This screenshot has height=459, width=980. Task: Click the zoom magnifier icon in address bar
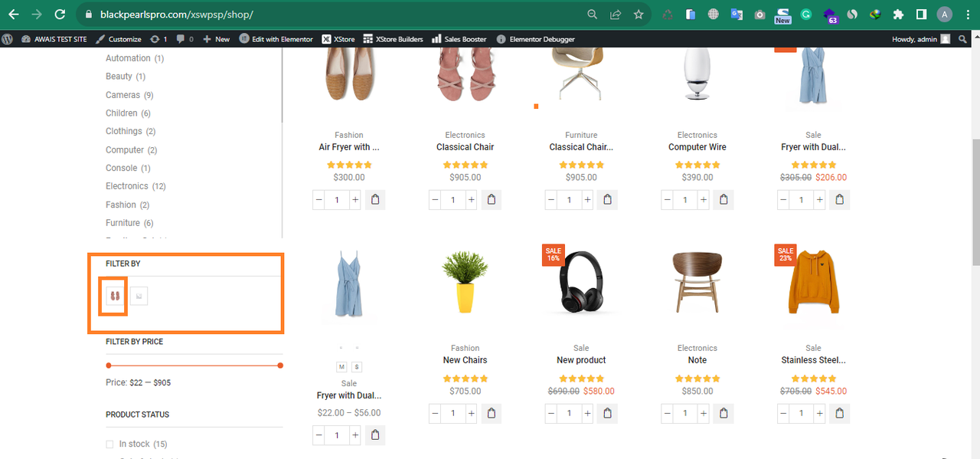(592, 15)
